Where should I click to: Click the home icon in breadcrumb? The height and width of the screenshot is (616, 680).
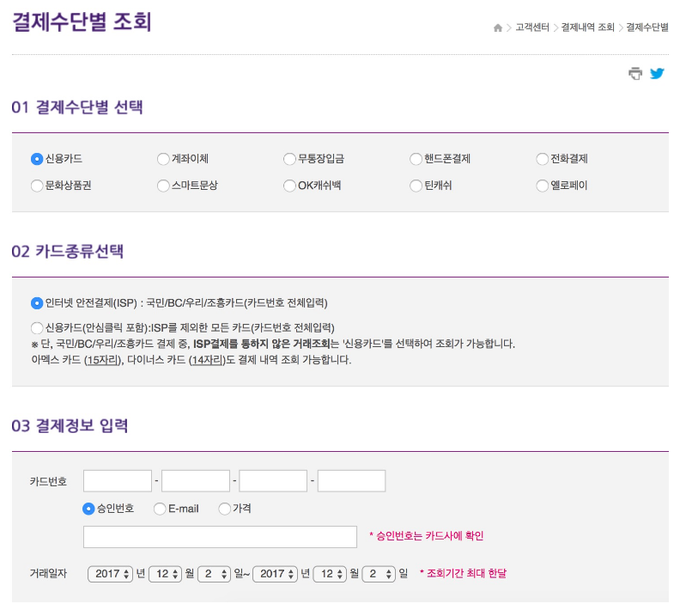498,27
